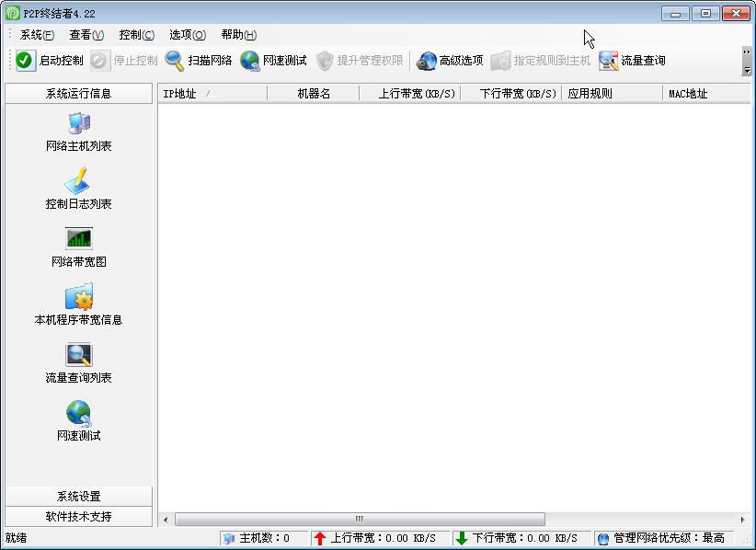The image size is (756, 550).
Task: Select 网络主机列表 in the sidebar
Action: pos(78,133)
